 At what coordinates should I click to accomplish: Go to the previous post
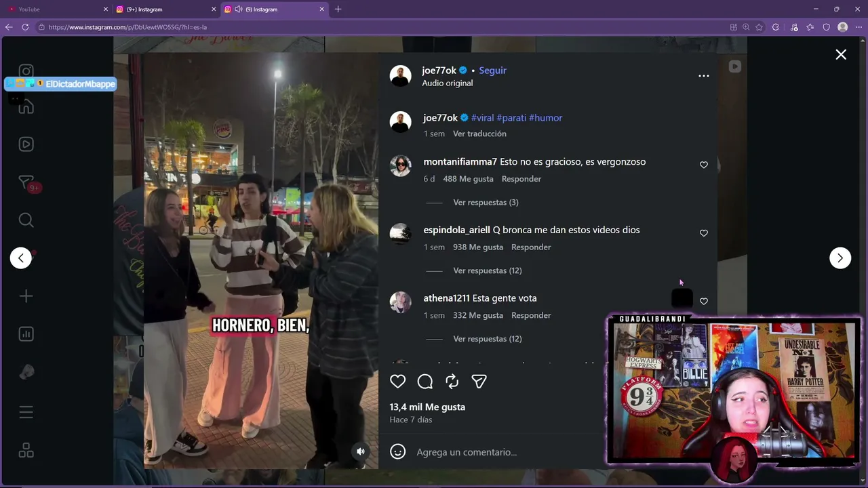[x=21, y=258]
